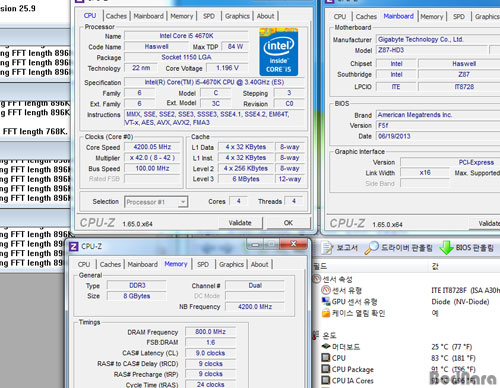This screenshot has width=500, height=388.
Task: Switch to CPU tab in Mainboard window
Action: (x=340, y=16)
